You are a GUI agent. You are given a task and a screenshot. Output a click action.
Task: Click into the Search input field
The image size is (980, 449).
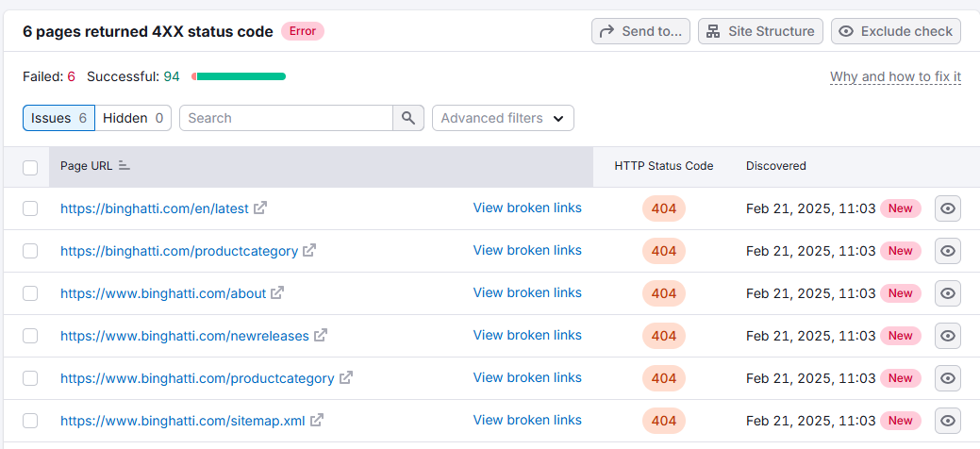[286, 118]
